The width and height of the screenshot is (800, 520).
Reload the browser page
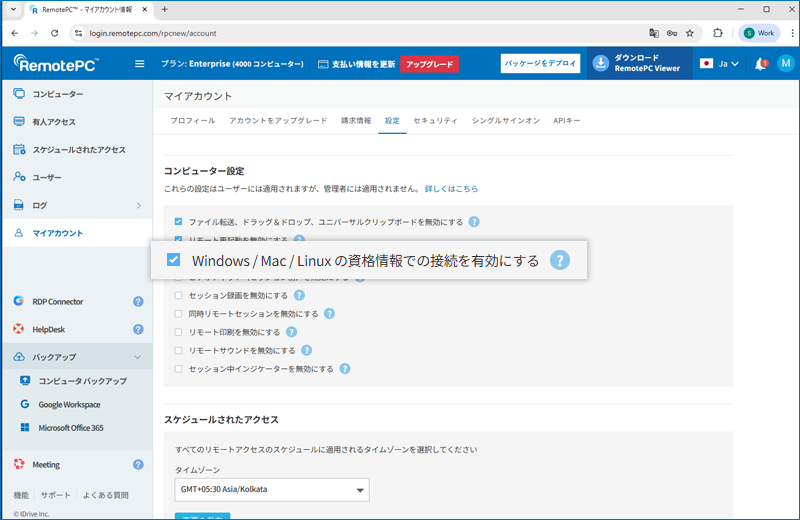55,33
